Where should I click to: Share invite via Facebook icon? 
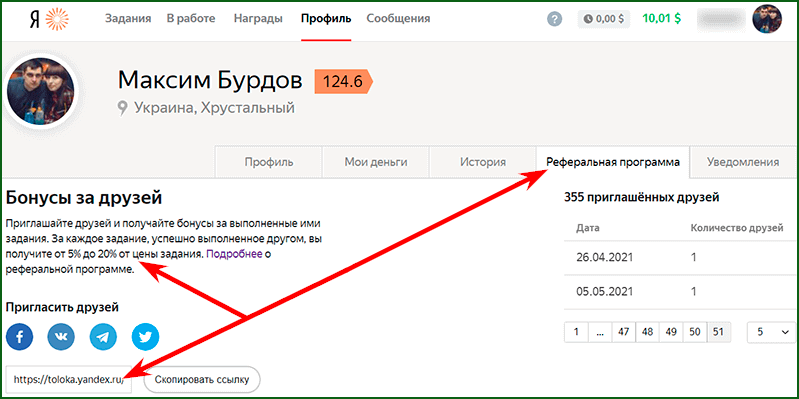tap(19, 337)
